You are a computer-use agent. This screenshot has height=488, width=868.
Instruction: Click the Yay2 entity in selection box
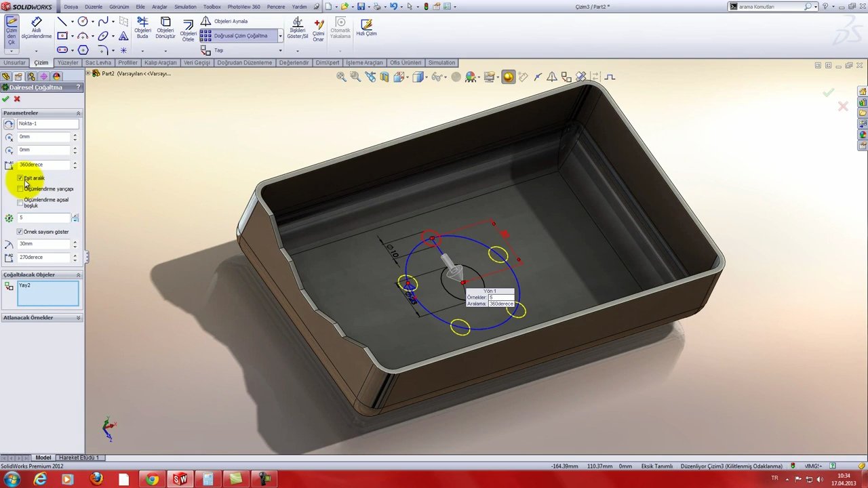pos(24,286)
